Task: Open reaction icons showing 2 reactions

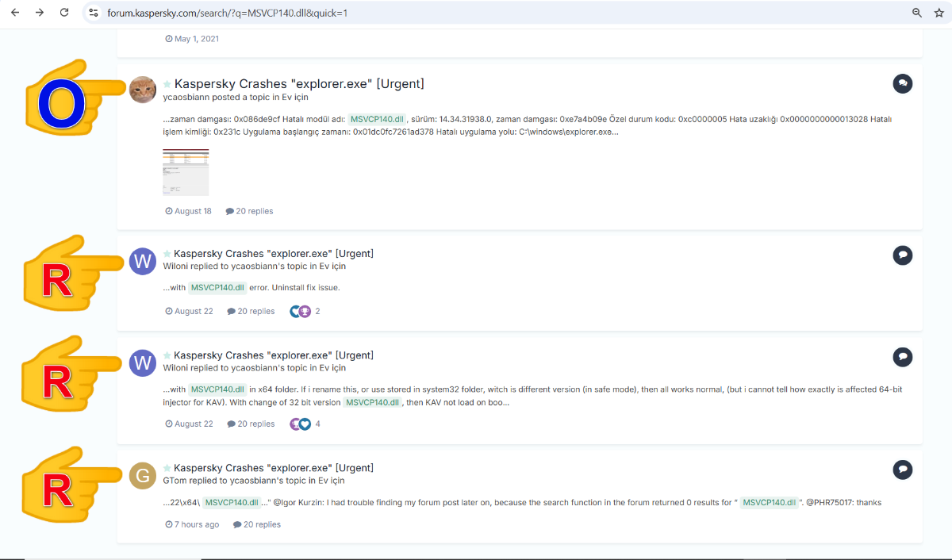Action: click(301, 311)
